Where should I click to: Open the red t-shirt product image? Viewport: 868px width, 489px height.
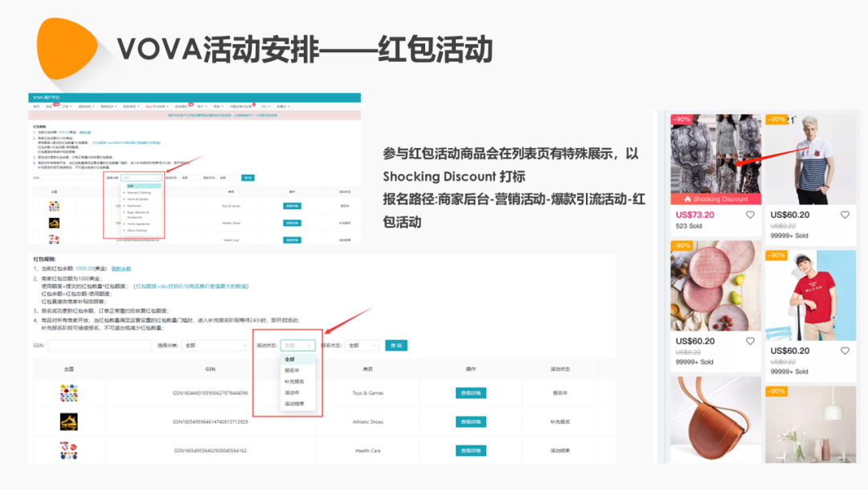click(x=810, y=295)
